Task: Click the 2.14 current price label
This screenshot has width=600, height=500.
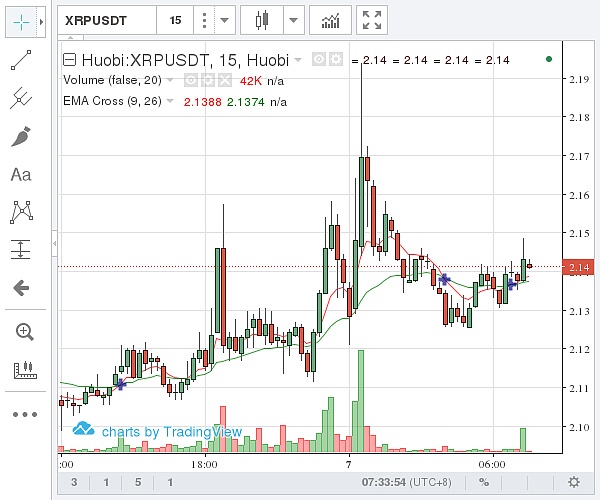Action: click(578, 267)
